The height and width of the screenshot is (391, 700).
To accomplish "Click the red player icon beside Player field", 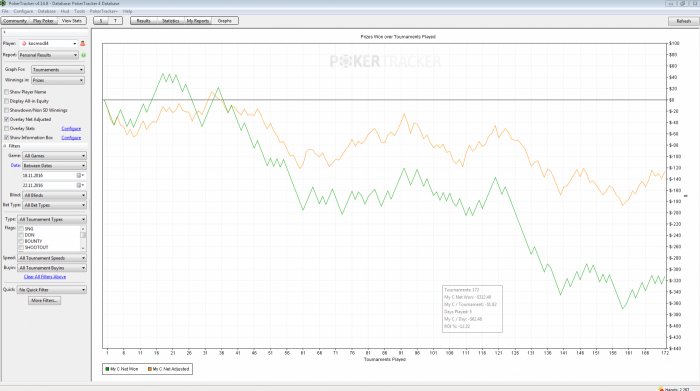I will pyautogui.click(x=83, y=43).
